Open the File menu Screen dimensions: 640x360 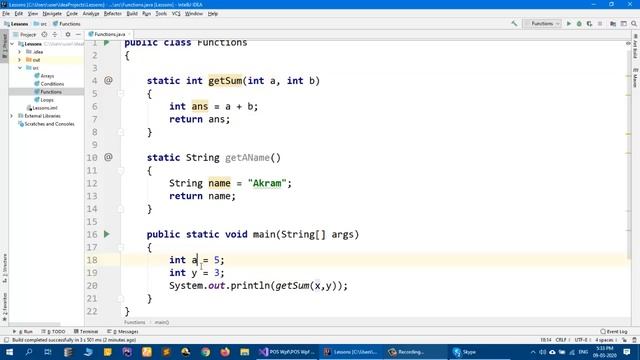6,13
